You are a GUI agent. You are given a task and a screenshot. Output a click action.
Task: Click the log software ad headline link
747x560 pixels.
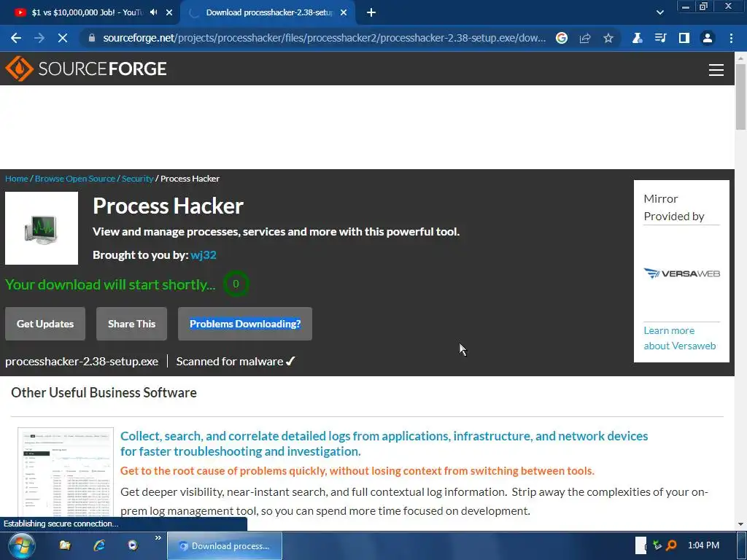coord(384,443)
